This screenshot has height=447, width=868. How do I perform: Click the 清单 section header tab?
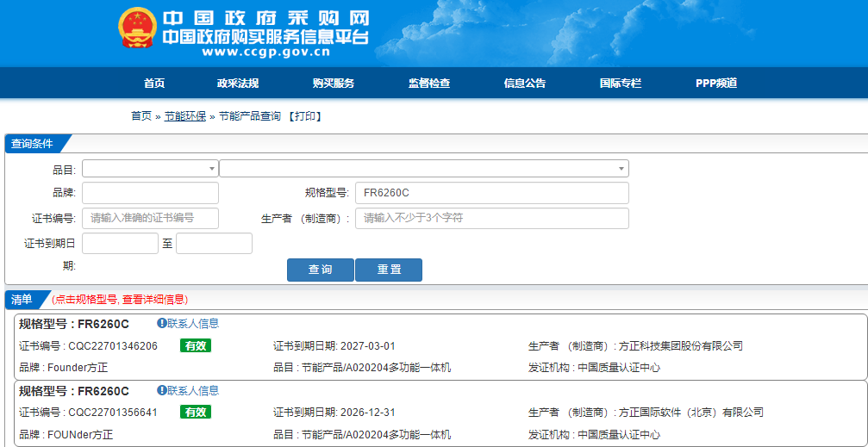pyautogui.click(x=23, y=300)
